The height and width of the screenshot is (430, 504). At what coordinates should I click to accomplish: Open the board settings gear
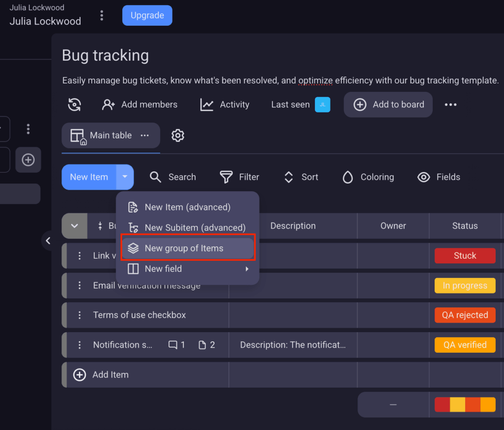point(178,135)
